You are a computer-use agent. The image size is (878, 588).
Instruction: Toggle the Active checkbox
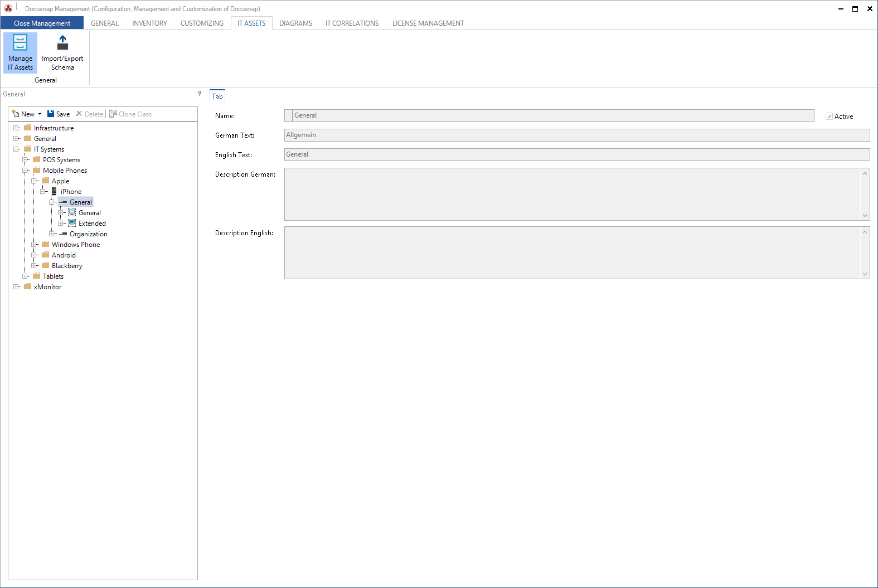(x=829, y=116)
